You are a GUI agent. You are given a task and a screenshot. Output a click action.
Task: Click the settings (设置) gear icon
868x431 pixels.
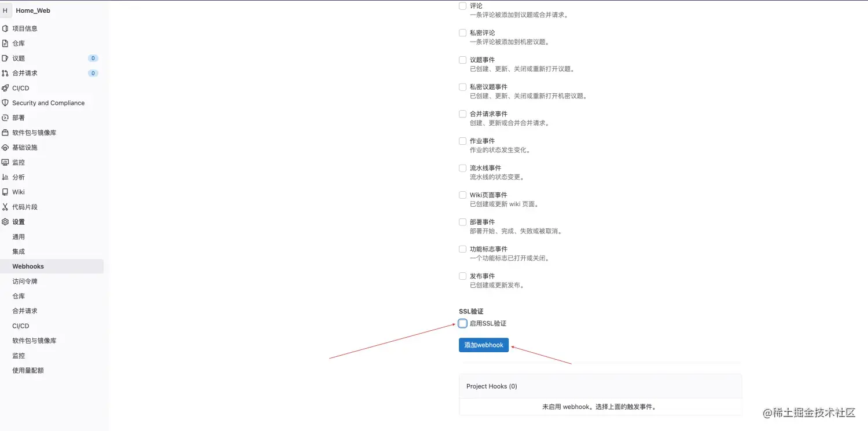coord(5,222)
